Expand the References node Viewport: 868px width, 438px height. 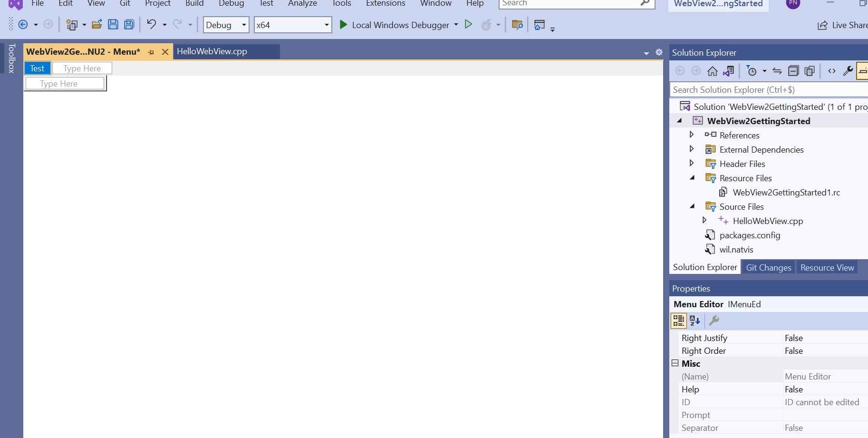[x=692, y=135]
